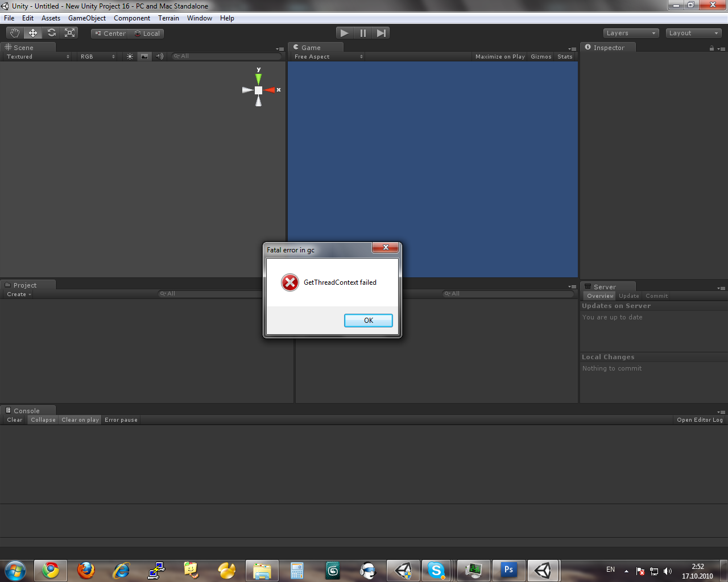Viewport: 728px width, 582px height.
Task: Toggle Console Clear on play
Action: click(80, 419)
